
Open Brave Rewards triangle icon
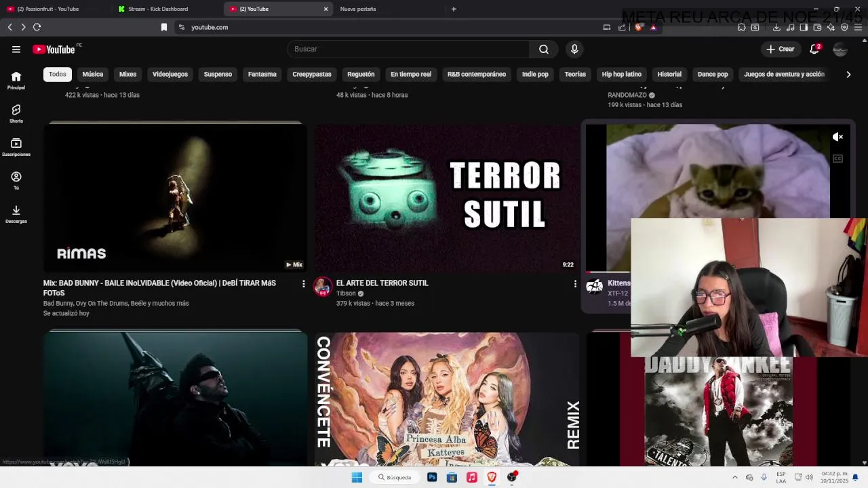(x=653, y=27)
